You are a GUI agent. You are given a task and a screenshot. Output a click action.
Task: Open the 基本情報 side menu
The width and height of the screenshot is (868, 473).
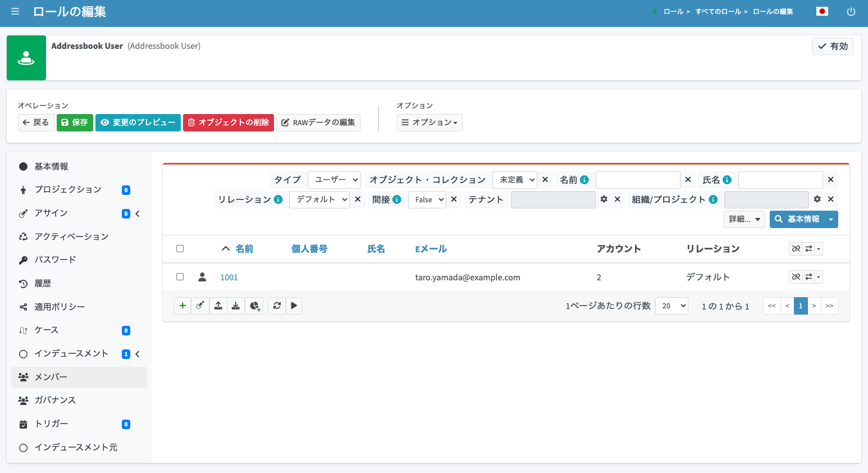click(79, 166)
